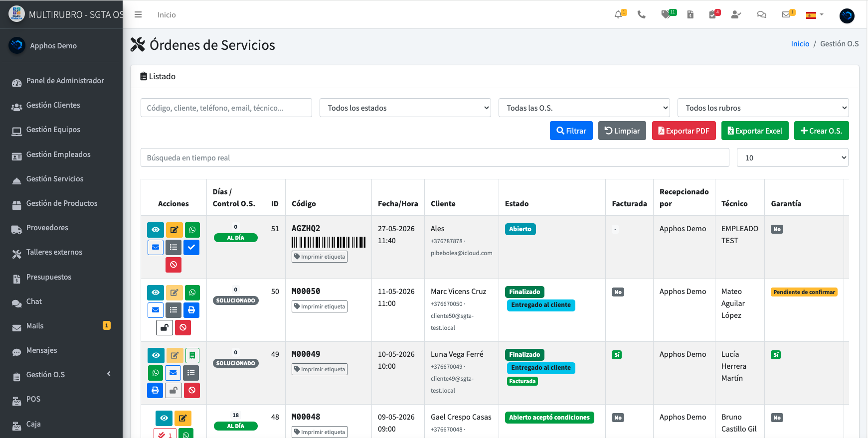Click the Entregado al cliente badge for M00050
The width and height of the screenshot is (868, 438).
(541, 305)
